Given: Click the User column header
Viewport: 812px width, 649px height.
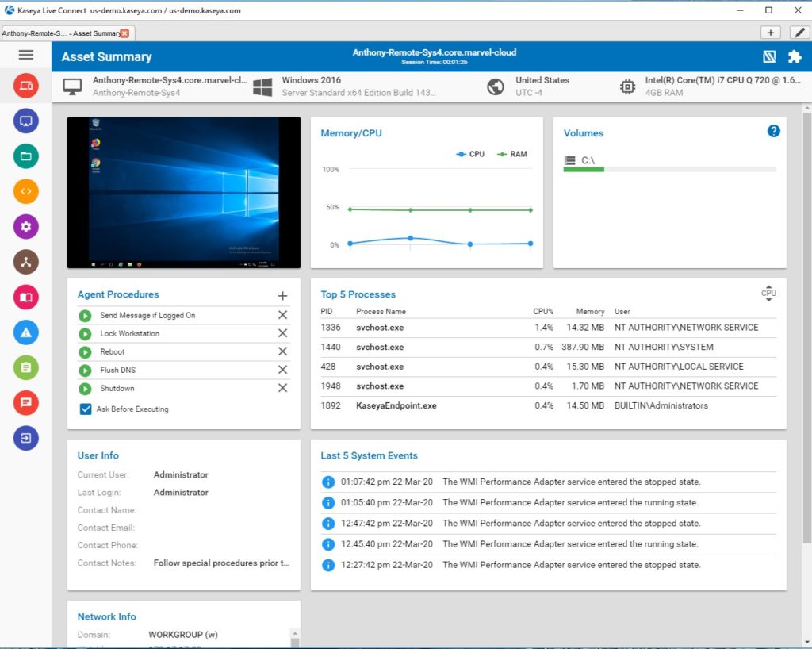Looking at the screenshot, I should tap(622, 312).
